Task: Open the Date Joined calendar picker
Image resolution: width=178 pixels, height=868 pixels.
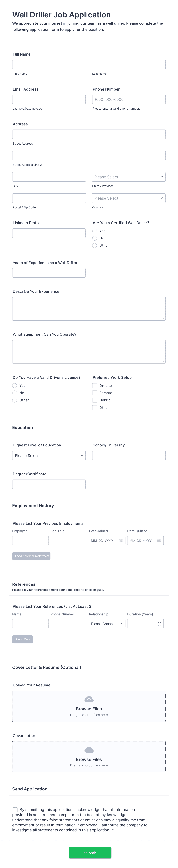Action: [x=121, y=541]
